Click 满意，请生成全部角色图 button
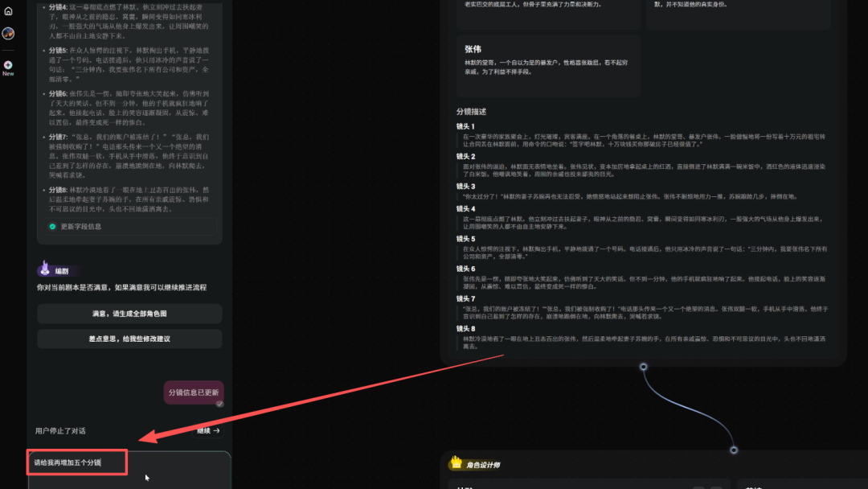Viewport: 868px width, 489px height. [x=129, y=313]
